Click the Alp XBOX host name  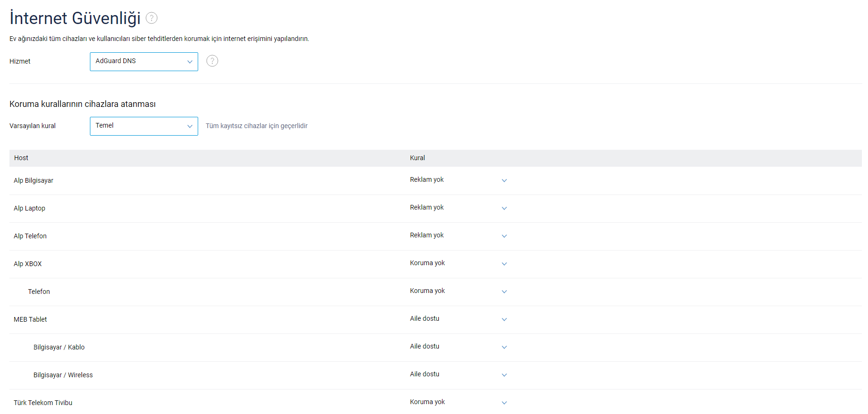(28, 264)
